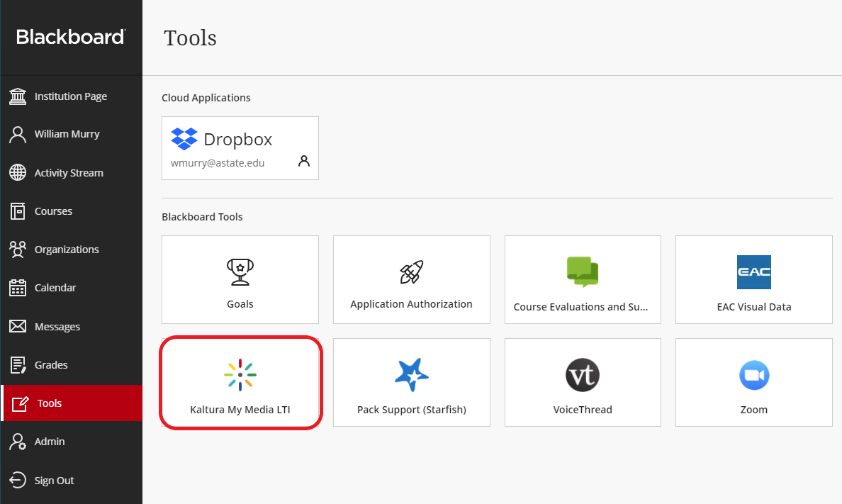
Task: Click the Dropbox account person icon
Action: coord(304,161)
